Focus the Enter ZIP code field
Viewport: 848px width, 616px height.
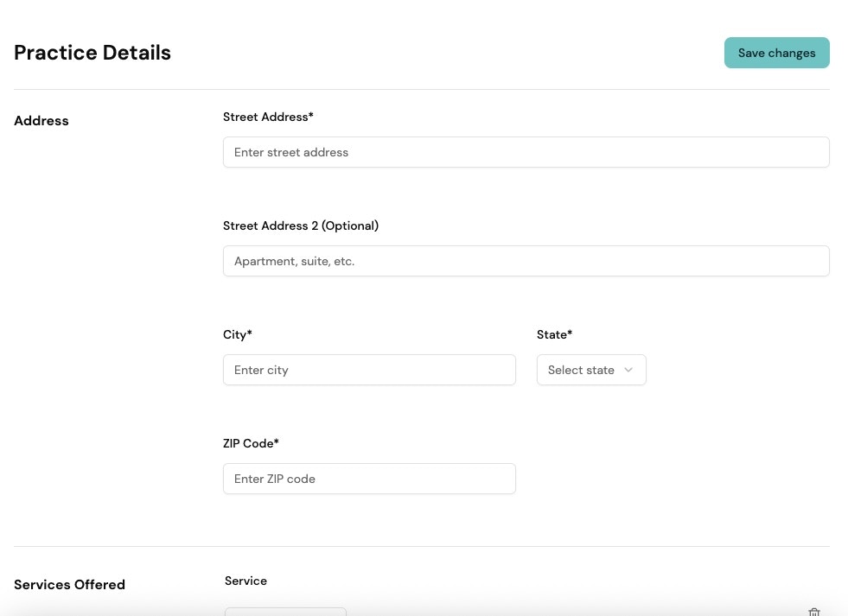point(369,479)
